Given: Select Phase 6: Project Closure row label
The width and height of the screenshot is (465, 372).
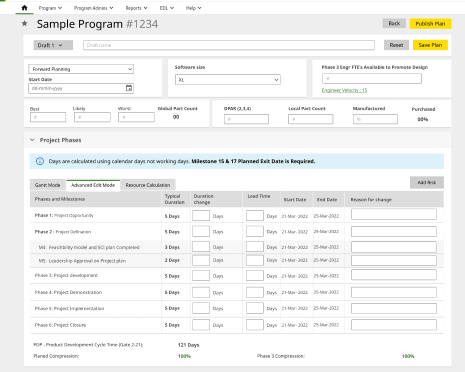Looking at the screenshot, I should [x=60, y=325].
